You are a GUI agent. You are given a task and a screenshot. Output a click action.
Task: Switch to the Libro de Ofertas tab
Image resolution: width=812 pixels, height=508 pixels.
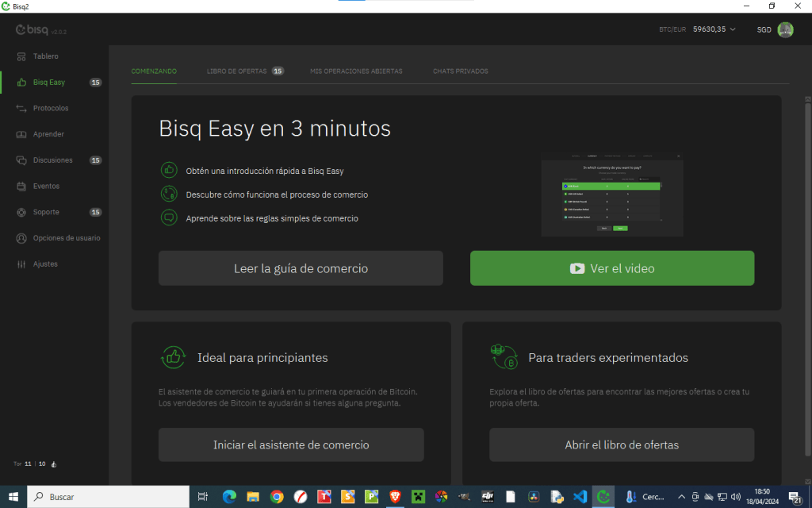point(236,71)
